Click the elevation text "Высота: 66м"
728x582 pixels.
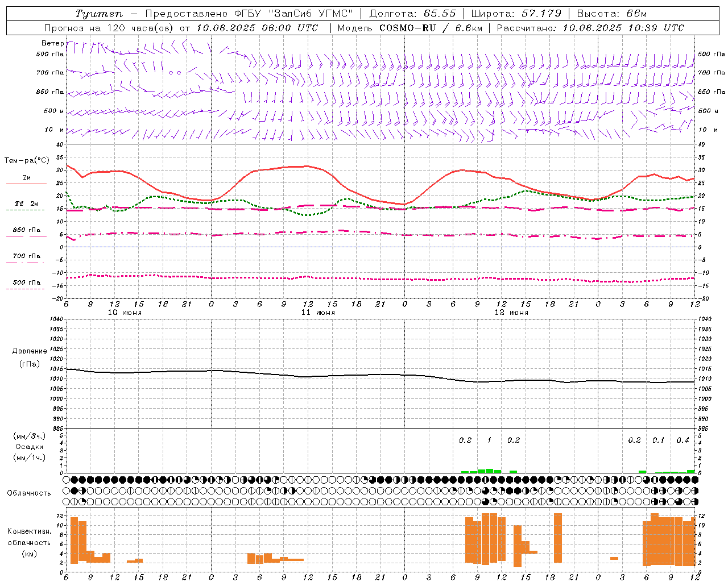pos(612,14)
